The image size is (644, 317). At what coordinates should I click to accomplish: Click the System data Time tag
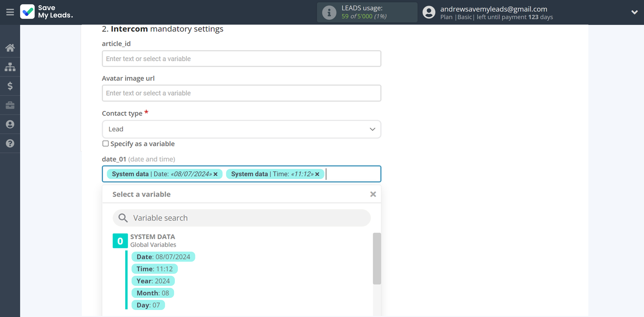[275, 174]
